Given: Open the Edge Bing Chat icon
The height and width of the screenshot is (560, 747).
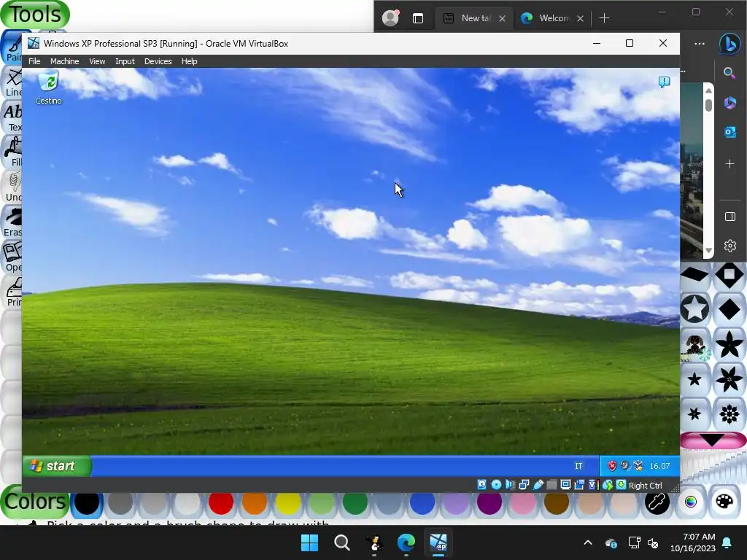Looking at the screenshot, I should coord(729,44).
